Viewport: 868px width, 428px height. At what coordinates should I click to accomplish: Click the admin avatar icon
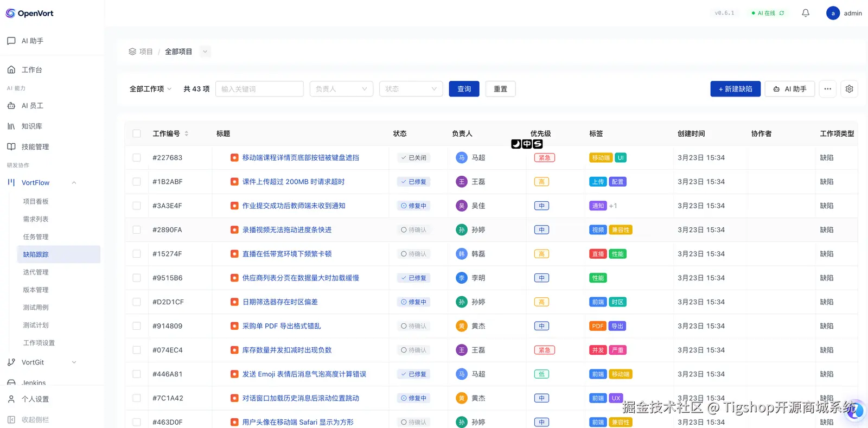click(x=833, y=13)
